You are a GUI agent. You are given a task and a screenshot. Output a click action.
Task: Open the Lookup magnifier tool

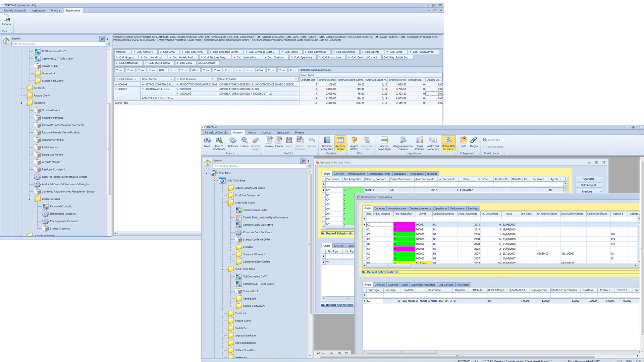click(245, 142)
